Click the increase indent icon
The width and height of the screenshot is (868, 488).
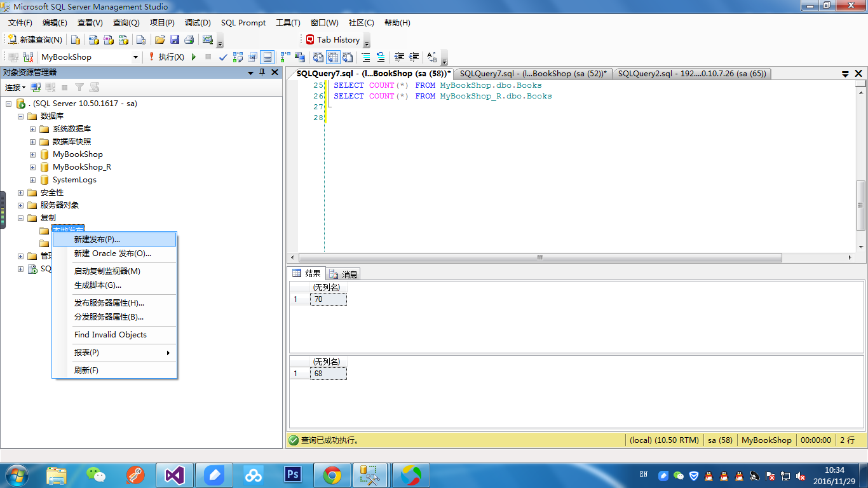(x=414, y=57)
